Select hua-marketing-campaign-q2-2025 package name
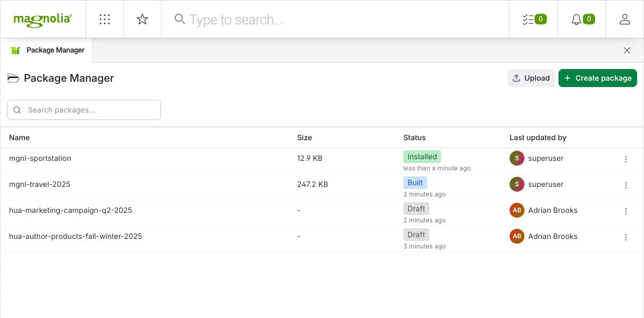The width and height of the screenshot is (644, 318). [71, 210]
